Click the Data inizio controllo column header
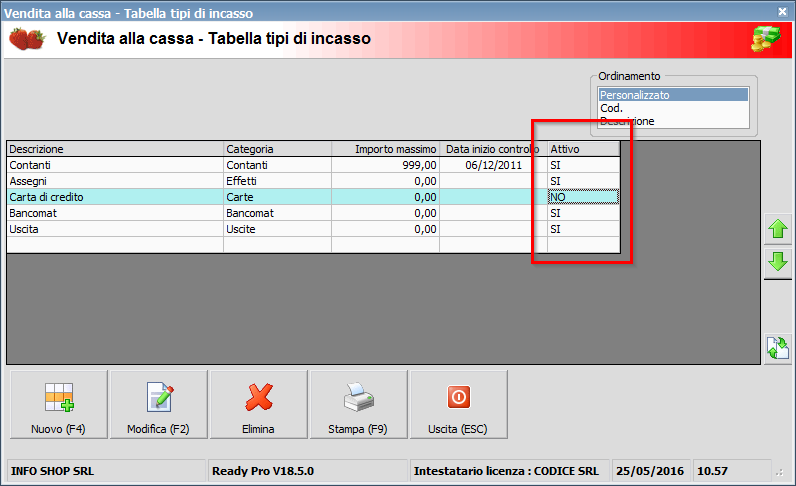Screen dimensions: 796x486 pos(493,149)
